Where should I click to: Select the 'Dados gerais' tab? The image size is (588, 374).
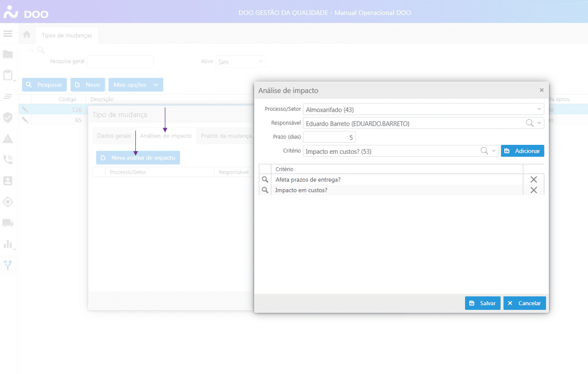click(x=114, y=136)
